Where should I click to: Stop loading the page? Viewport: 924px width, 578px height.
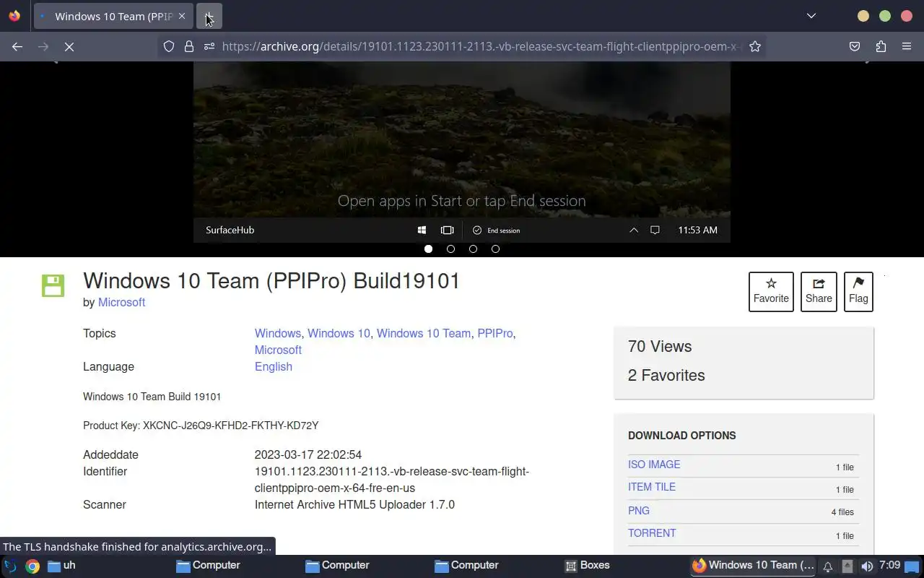click(x=69, y=46)
